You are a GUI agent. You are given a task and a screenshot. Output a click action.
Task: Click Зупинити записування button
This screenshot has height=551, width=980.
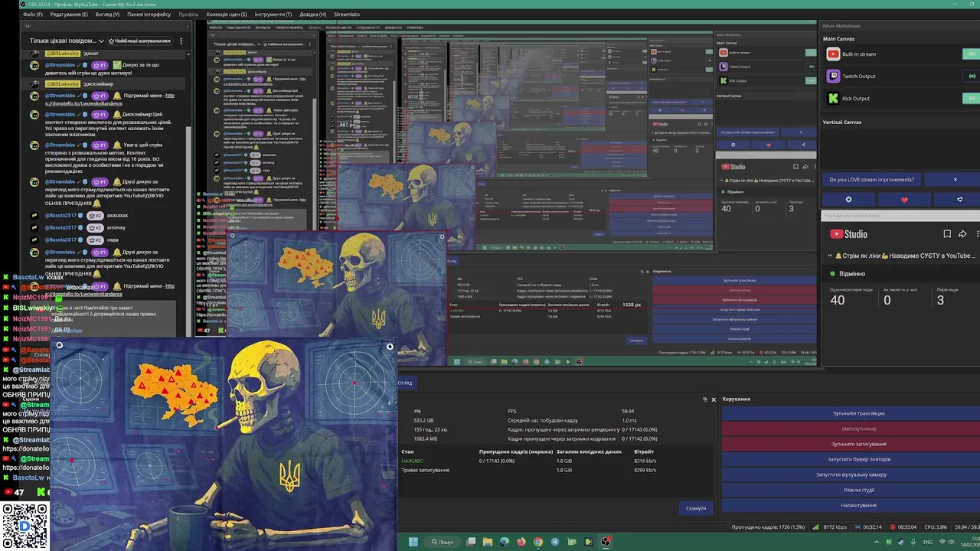851,444
